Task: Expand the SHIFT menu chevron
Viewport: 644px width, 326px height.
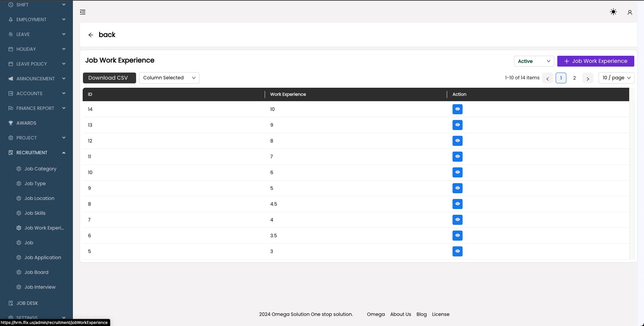Action: tap(64, 5)
